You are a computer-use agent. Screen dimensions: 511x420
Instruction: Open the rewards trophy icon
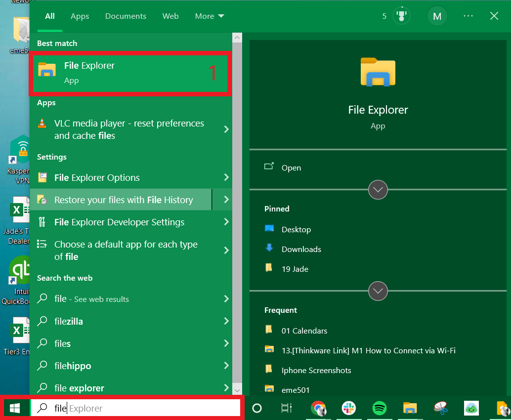click(x=401, y=16)
